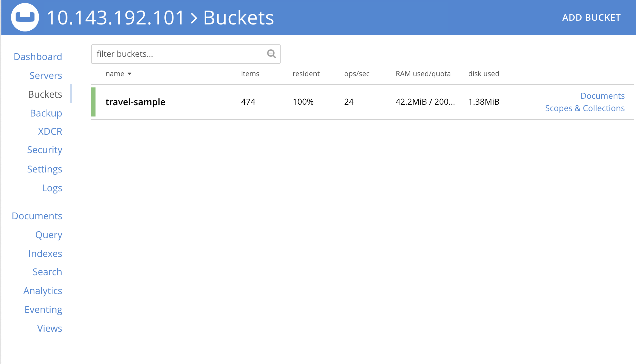Open the Security section

coord(44,150)
